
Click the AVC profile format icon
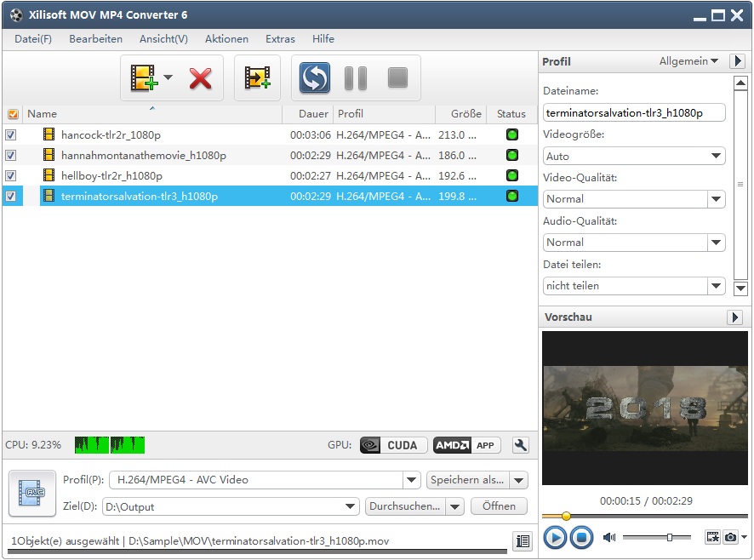pyautogui.click(x=32, y=493)
